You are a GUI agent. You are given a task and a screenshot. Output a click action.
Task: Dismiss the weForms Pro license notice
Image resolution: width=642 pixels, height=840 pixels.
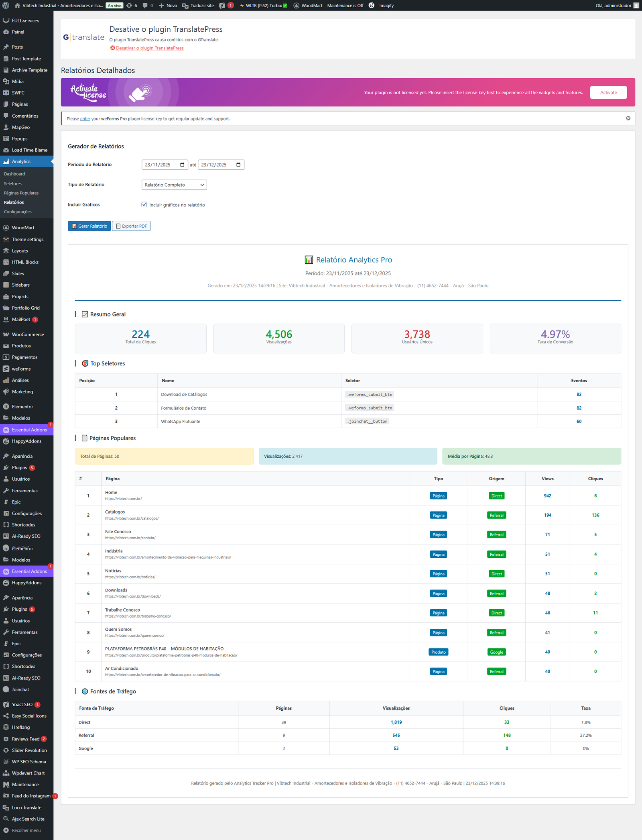pos(628,118)
